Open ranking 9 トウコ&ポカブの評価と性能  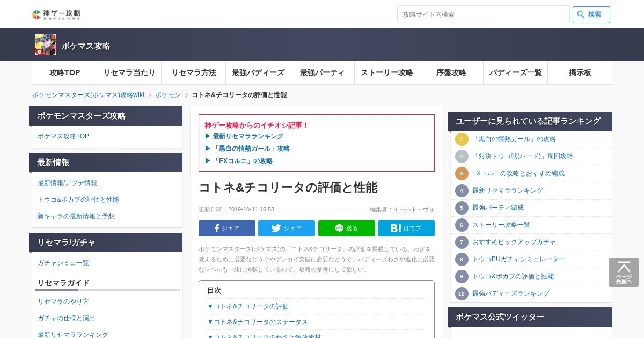pos(513,276)
